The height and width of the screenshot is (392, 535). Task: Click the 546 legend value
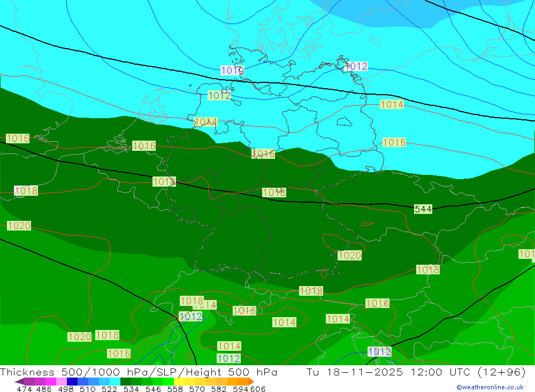(x=153, y=389)
